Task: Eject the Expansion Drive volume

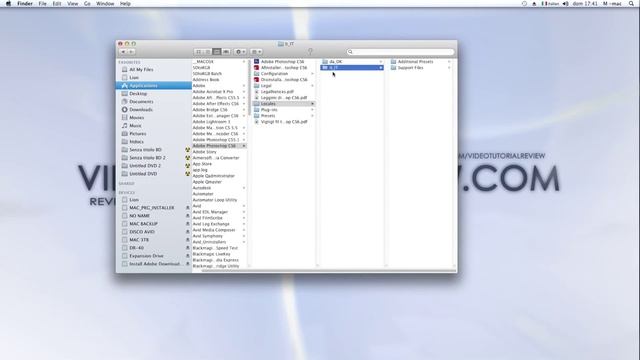Action: tap(188, 256)
